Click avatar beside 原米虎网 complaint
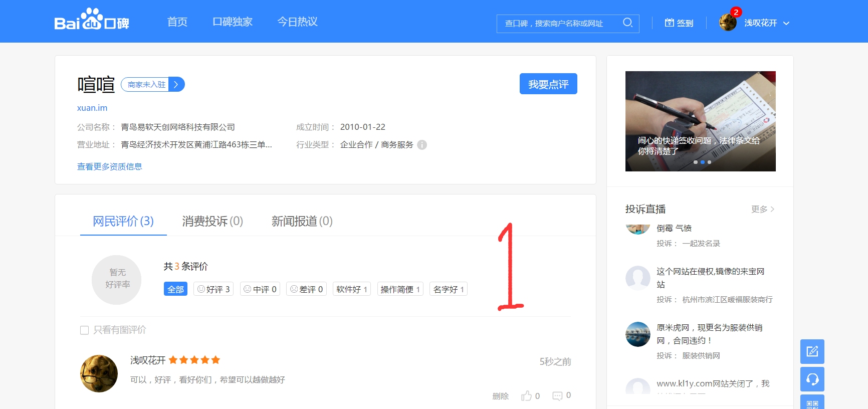868x409 pixels. point(638,334)
